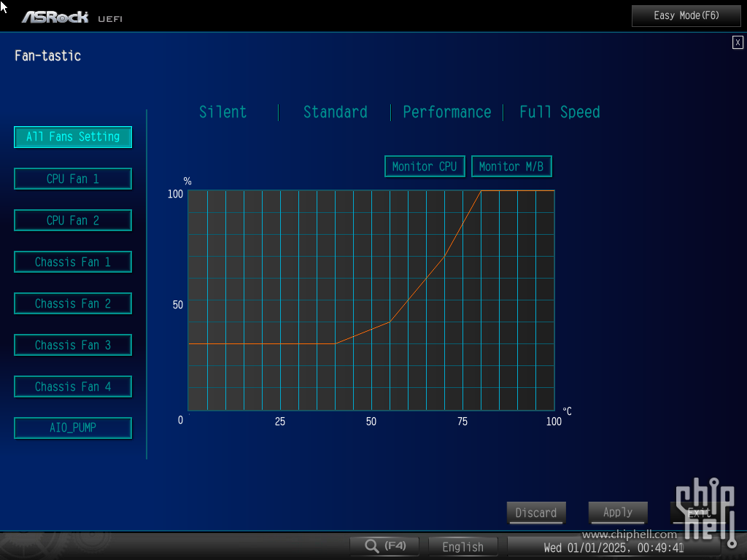Screen dimensions: 747x560
Task: Open the English language selector
Action: 462,547
